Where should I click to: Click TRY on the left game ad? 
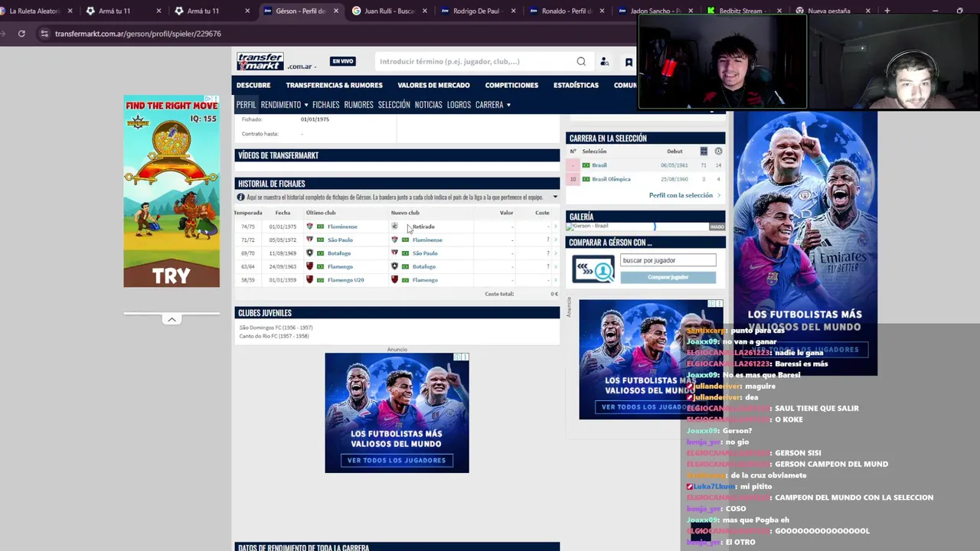171,276
